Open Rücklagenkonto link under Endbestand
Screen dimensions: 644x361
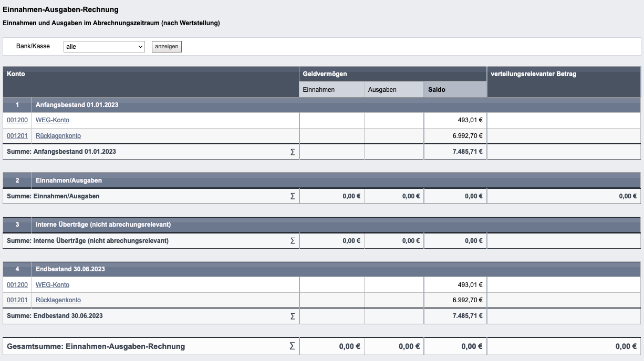58,300
